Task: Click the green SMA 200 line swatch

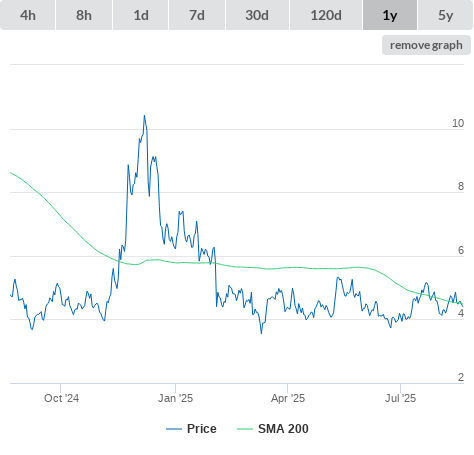Action: pyautogui.click(x=245, y=429)
